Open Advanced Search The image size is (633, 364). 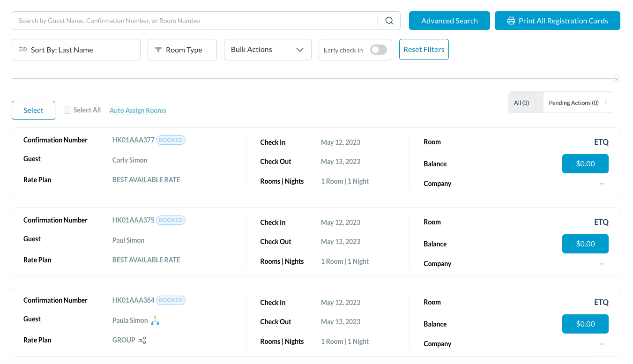click(449, 21)
